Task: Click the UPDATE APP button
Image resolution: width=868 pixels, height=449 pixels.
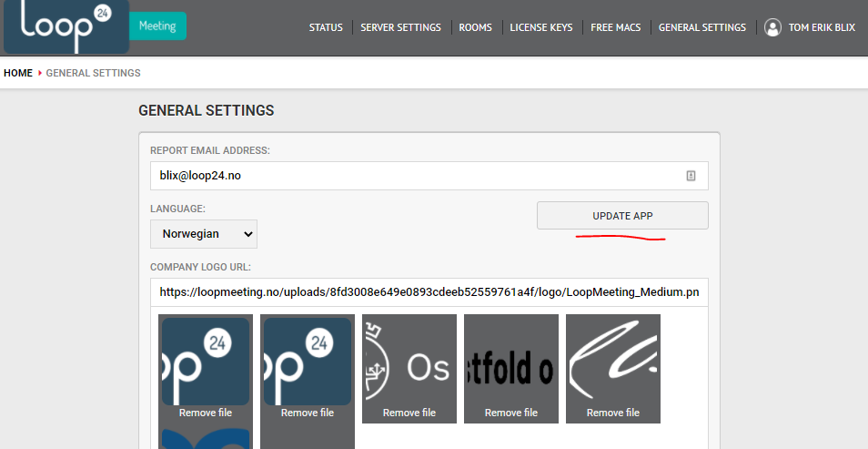Action: 622,216
